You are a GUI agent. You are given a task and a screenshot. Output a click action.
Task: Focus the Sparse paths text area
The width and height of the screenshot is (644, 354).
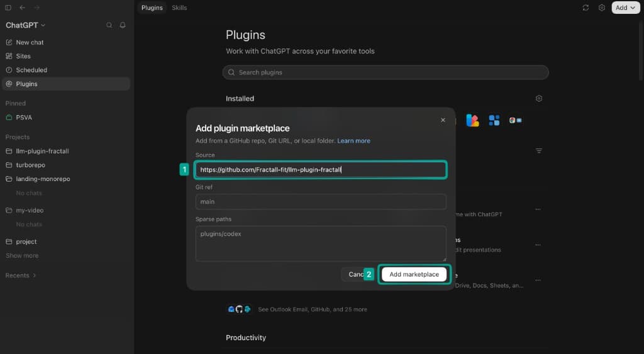coord(321,243)
